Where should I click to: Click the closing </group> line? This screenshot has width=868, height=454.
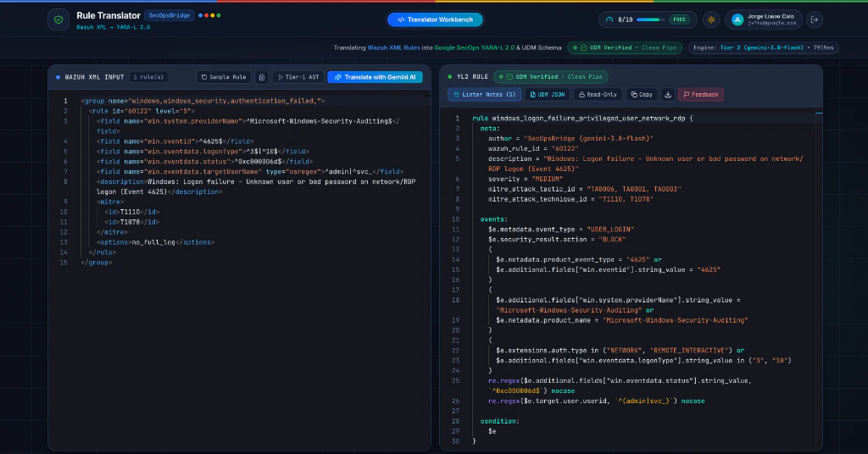pyautogui.click(x=97, y=262)
